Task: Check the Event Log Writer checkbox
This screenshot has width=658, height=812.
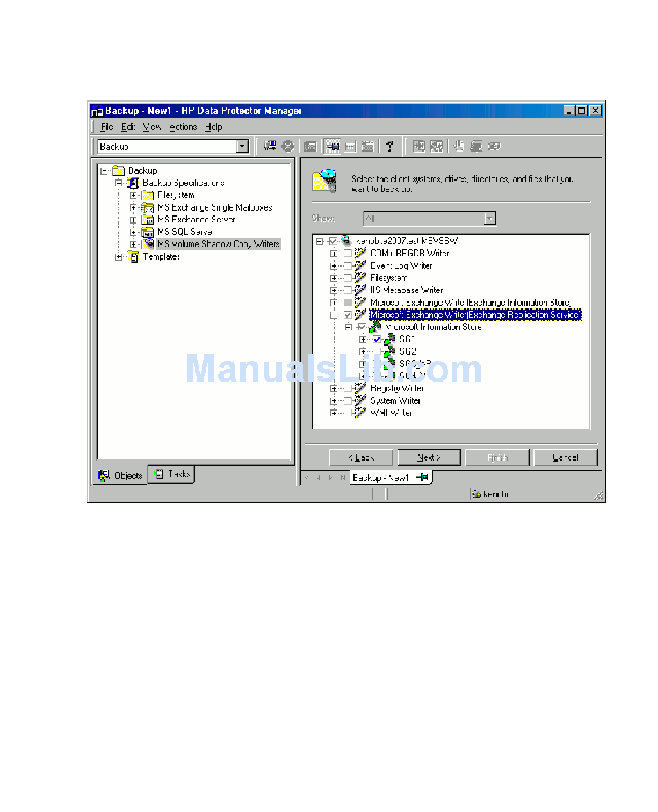Action: coord(348,265)
